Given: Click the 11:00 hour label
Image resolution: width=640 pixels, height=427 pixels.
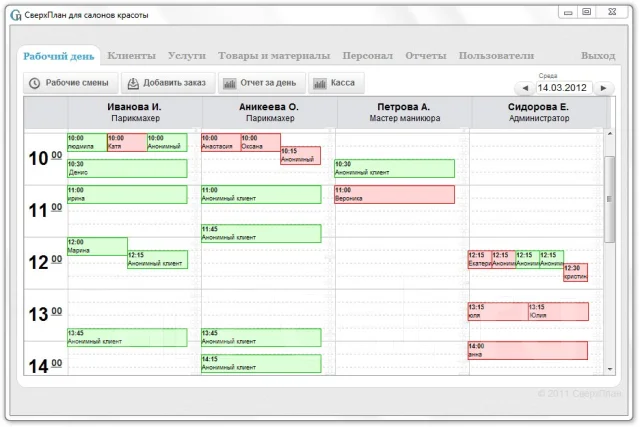Looking at the screenshot, I should click(45, 210).
